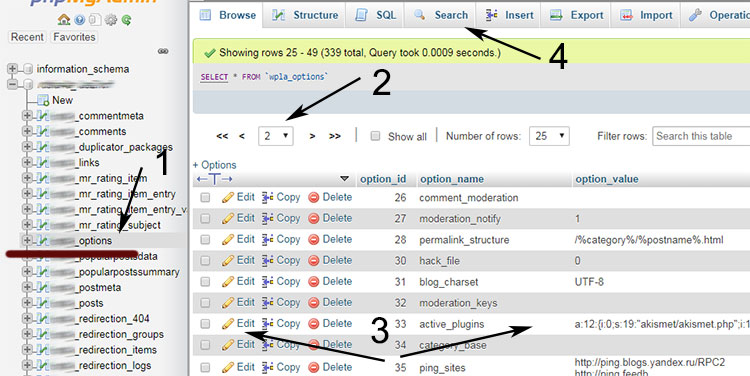
Task: Go to previous page with < link
Action: tap(242, 136)
